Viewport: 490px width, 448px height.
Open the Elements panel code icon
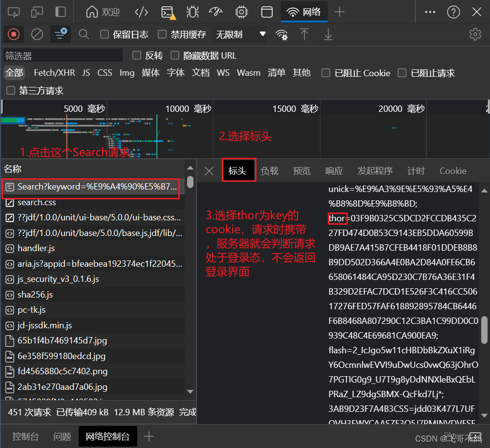point(141,12)
